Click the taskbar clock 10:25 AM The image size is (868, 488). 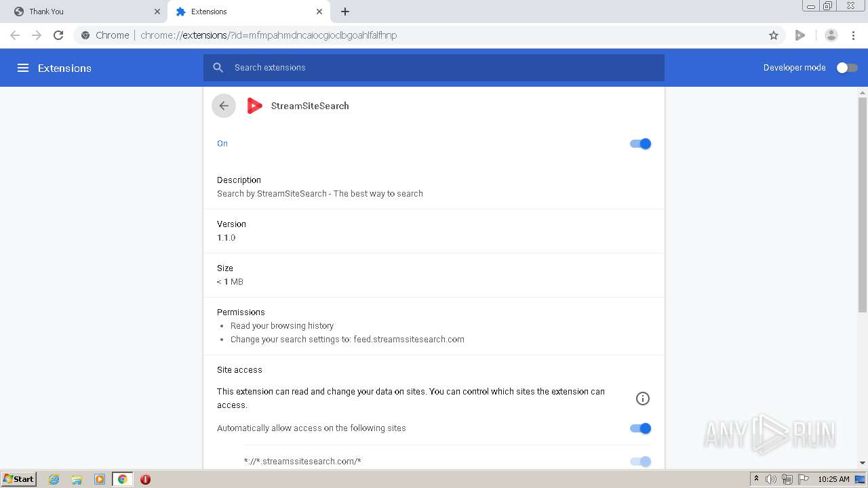[833, 479]
